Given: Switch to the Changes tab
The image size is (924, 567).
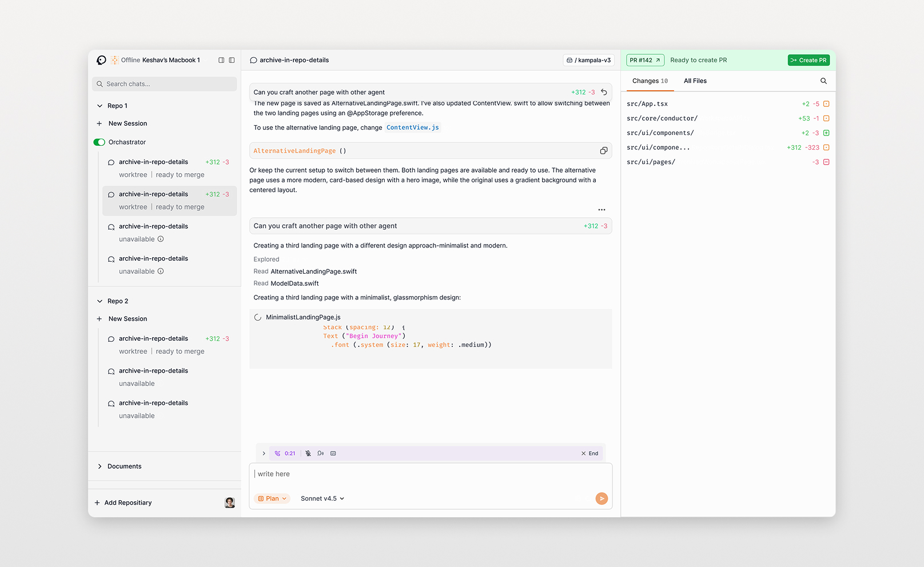Looking at the screenshot, I should coord(650,81).
